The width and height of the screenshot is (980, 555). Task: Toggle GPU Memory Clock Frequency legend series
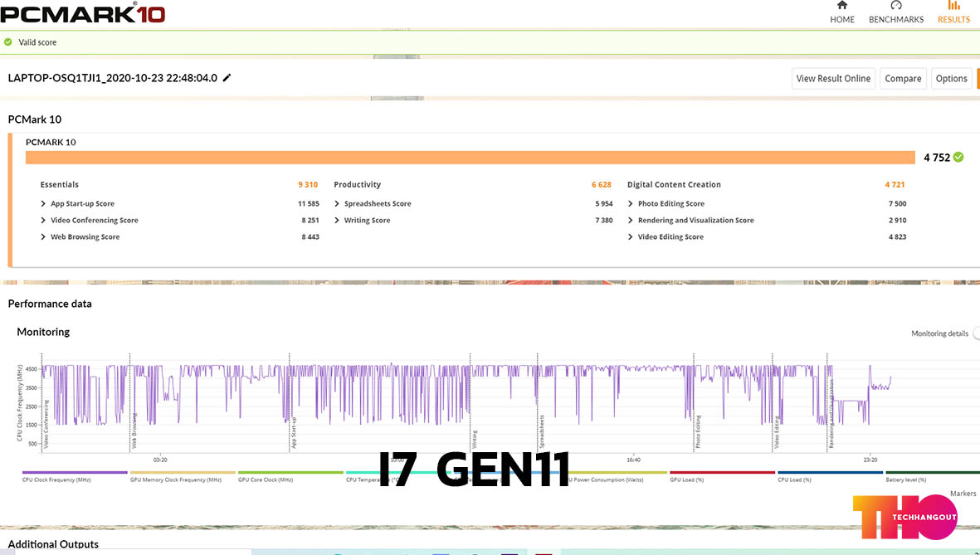(x=183, y=476)
